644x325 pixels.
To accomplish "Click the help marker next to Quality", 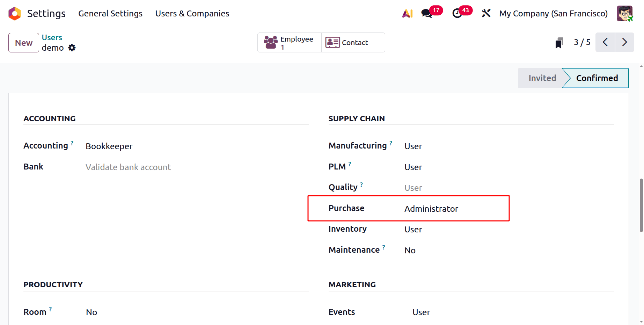I will pyautogui.click(x=362, y=184).
